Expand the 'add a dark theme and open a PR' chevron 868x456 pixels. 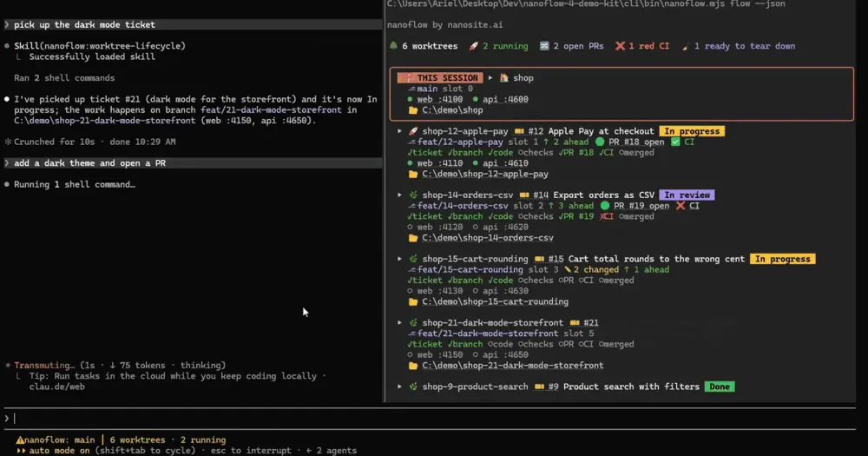point(7,163)
